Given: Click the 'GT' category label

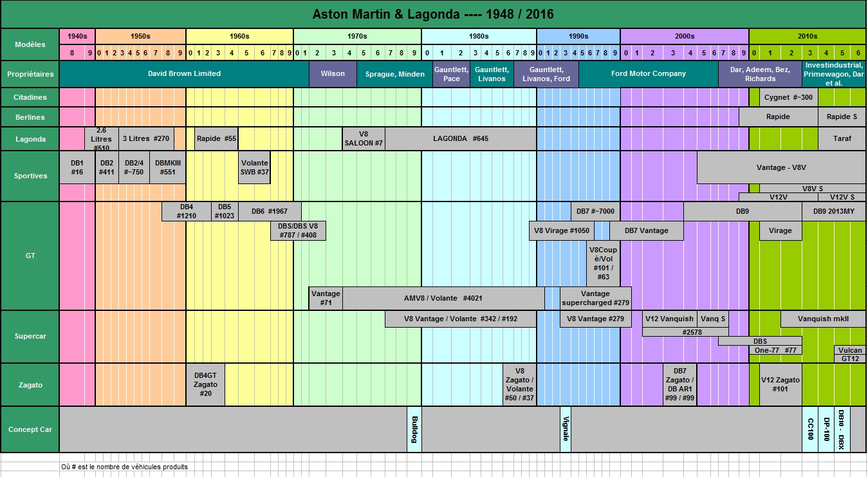Looking at the screenshot, I should tap(30, 256).
